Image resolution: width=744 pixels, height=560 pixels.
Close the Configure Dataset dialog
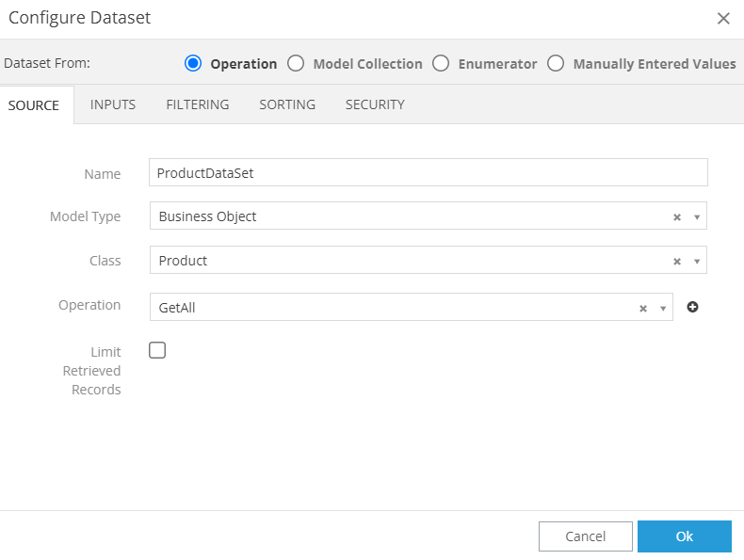(723, 18)
